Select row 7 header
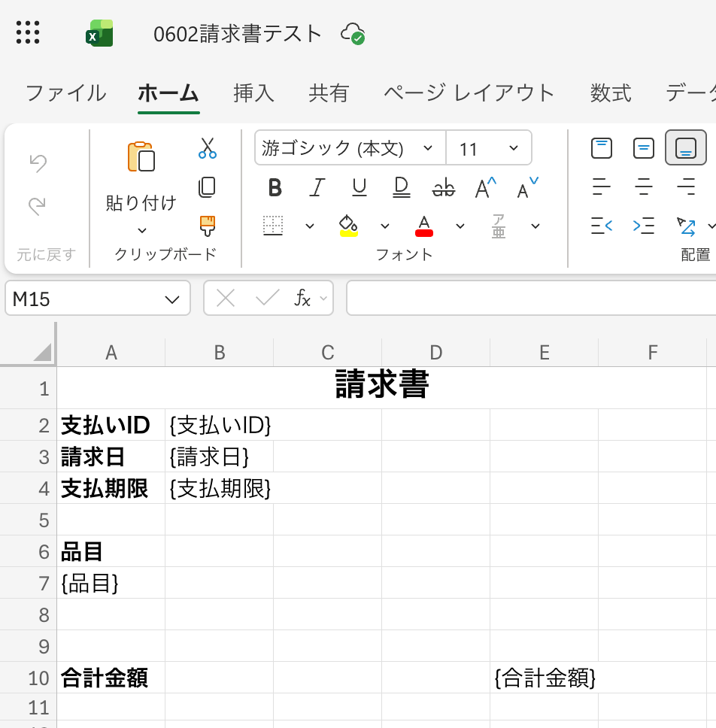 coord(29,583)
